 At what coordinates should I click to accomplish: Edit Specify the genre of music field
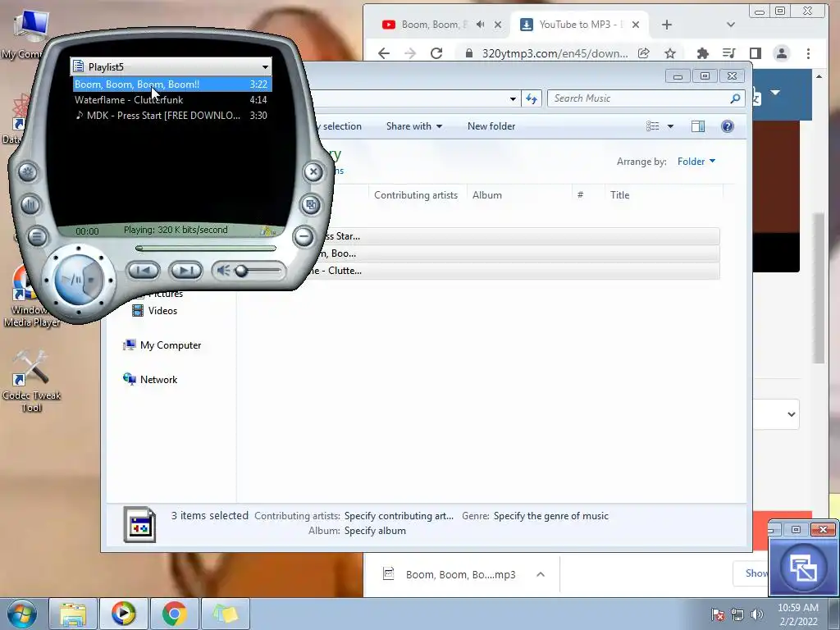point(550,516)
